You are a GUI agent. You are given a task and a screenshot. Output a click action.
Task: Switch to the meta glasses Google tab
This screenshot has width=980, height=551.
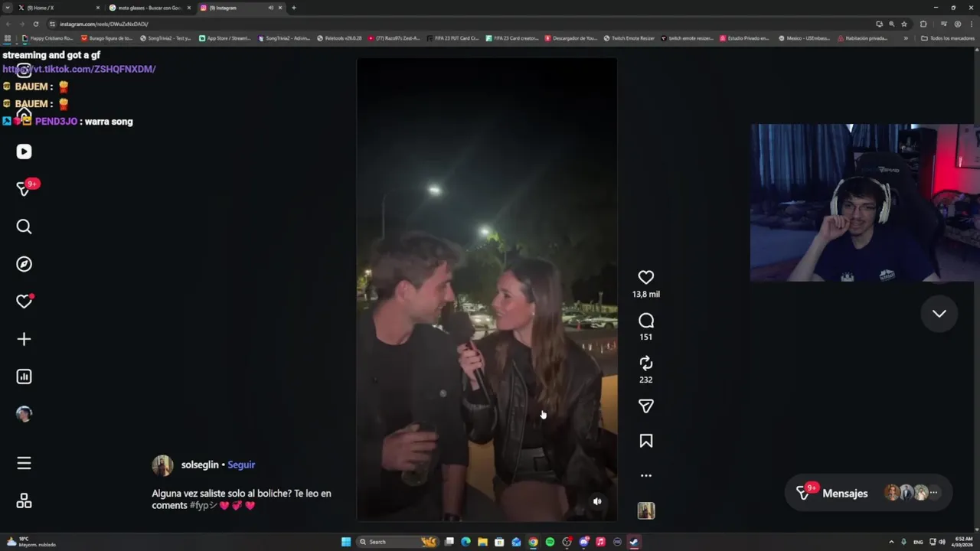[149, 8]
